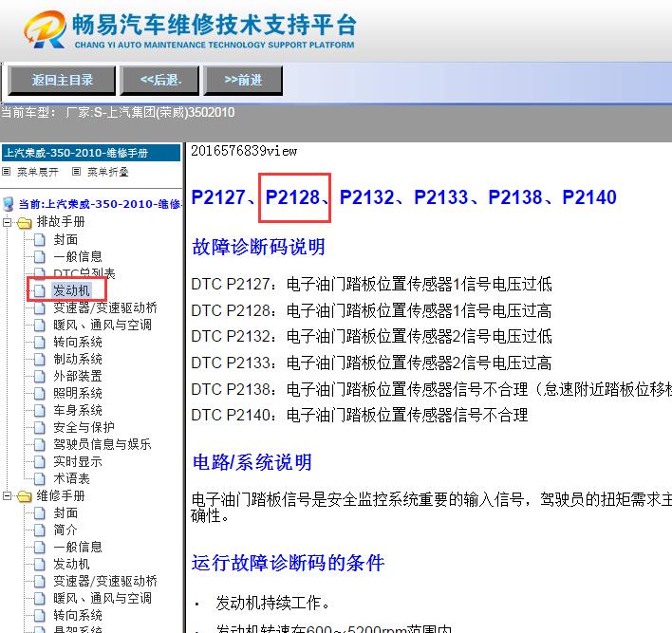The image size is (672, 633).
Task: Open the 术语表 entry
Action: tap(71, 478)
